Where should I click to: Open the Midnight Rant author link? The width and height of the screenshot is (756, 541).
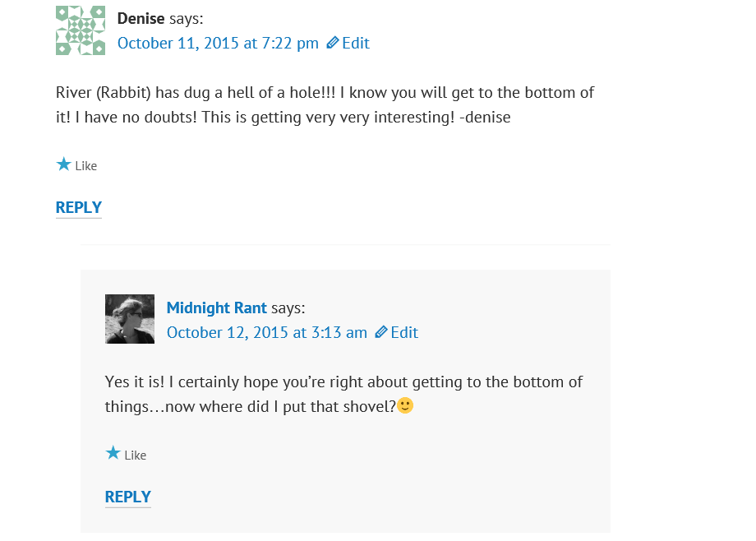point(217,307)
